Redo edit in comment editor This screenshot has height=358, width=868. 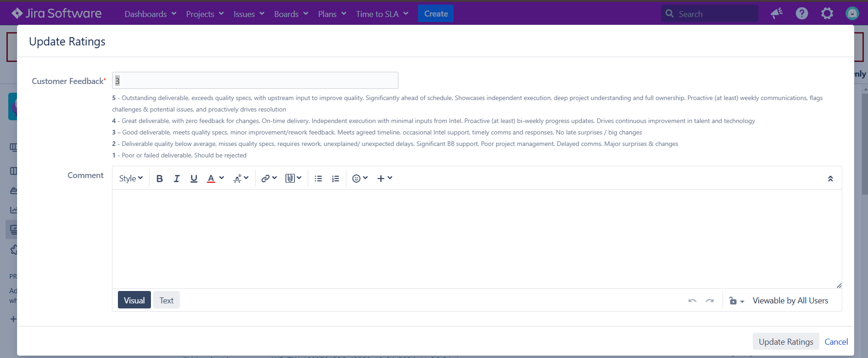click(x=710, y=301)
